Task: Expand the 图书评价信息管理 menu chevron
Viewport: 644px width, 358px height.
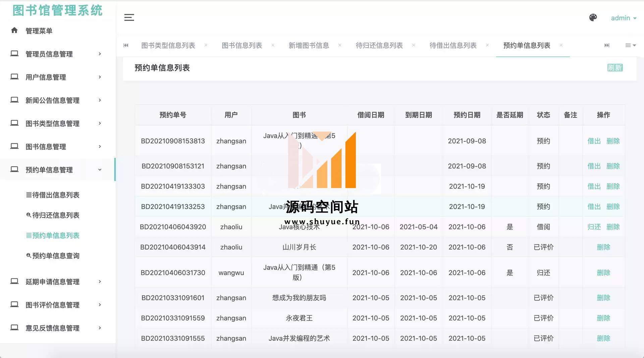Action: tap(100, 305)
